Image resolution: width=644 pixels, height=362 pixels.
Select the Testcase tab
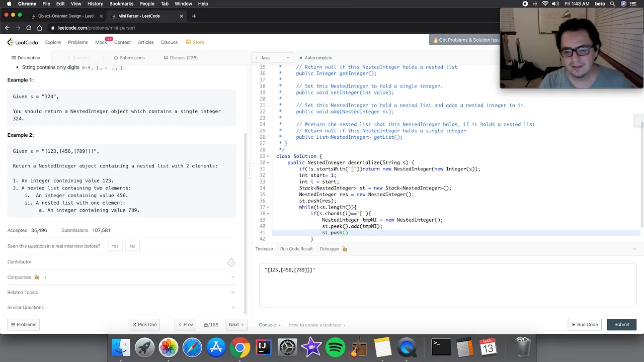tap(264, 249)
